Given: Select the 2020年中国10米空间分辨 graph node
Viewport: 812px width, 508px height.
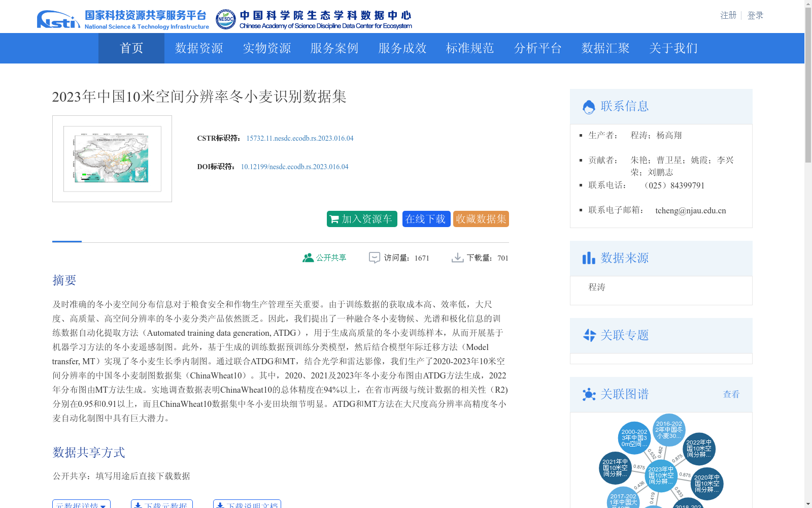Looking at the screenshot, I should click(x=706, y=484).
